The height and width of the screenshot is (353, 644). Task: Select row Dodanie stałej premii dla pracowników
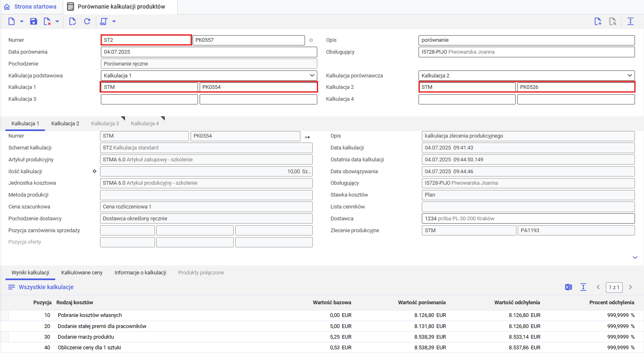[x=322, y=326]
